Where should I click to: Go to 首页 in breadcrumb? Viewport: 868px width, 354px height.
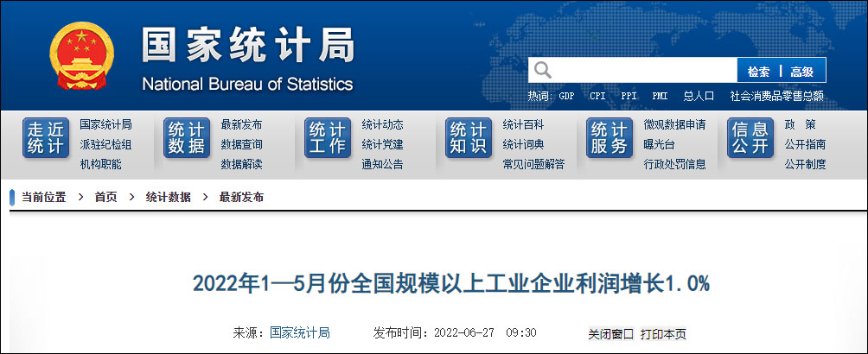click(105, 198)
